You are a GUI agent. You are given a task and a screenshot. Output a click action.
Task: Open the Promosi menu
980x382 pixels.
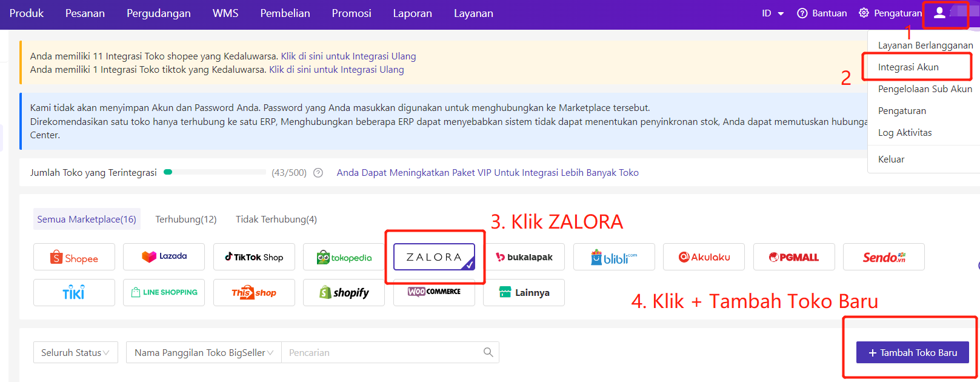pyautogui.click(x=352, y=13)
